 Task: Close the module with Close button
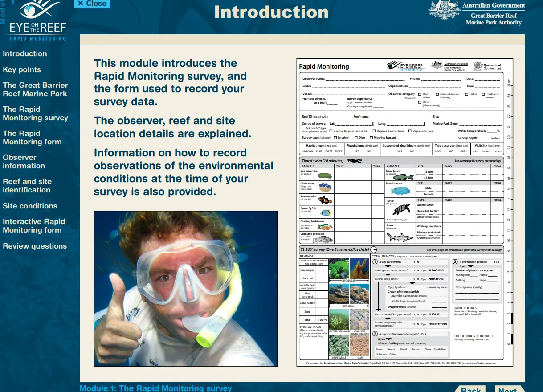point(92,4)
